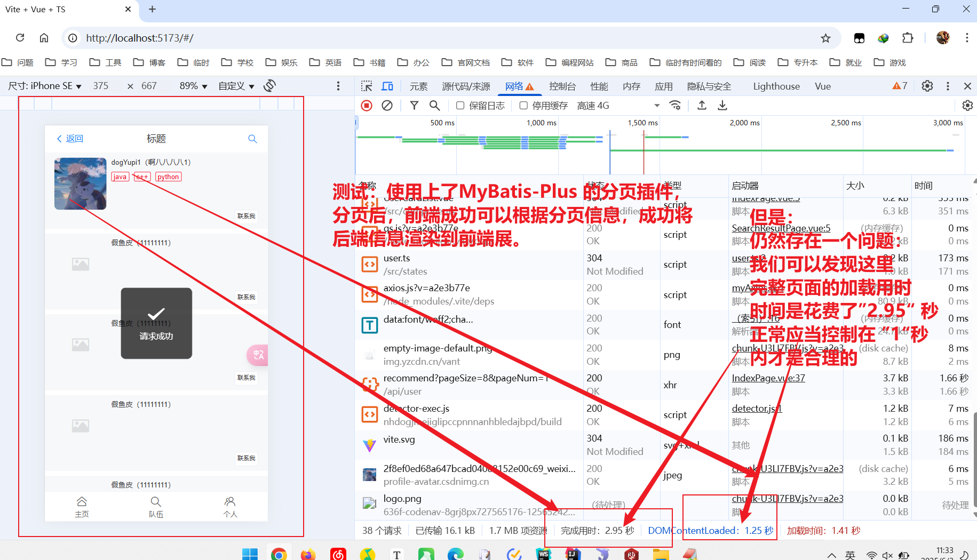Click the network search magnifier icon
Screen dimensions: 977x560
435,106
